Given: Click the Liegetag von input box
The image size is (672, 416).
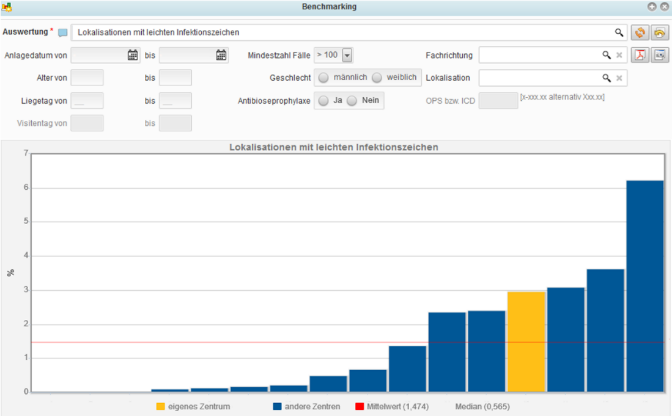Looking at the screenshot, I should (x=87, y=101).
